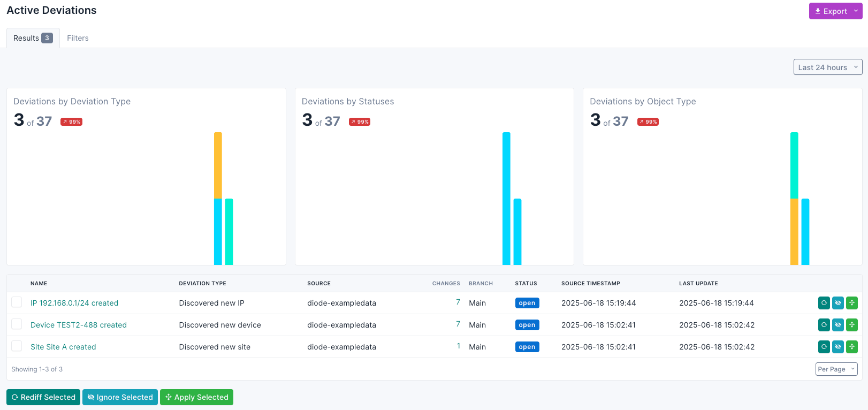Click apply icon for Site A row
Viewport: 868px width, 410px height.
(852, 347)
